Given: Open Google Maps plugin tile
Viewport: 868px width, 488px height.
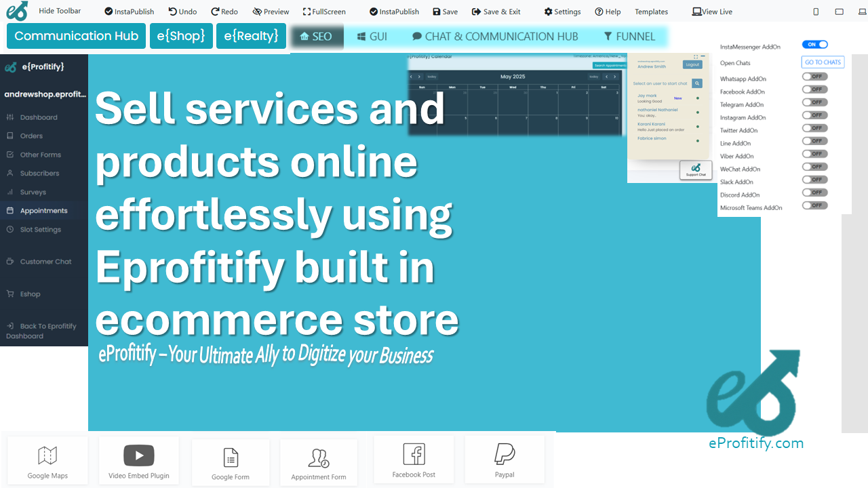Looking at the screenshot, I should 47,461.
